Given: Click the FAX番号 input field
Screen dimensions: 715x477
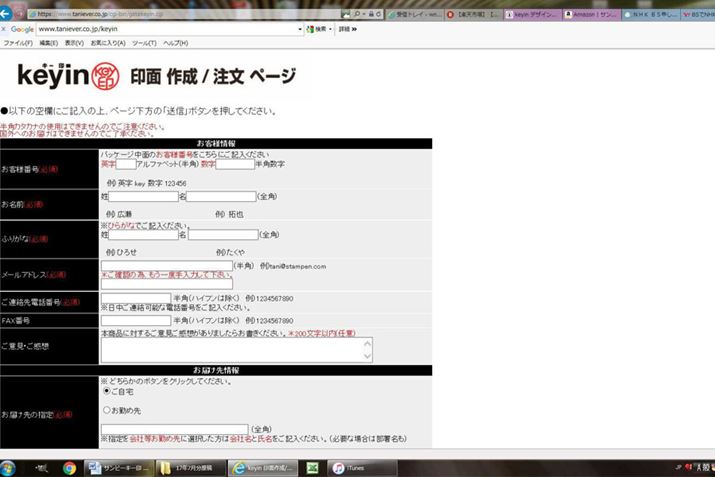Looking at the screenshot, I should pos(135,320).
